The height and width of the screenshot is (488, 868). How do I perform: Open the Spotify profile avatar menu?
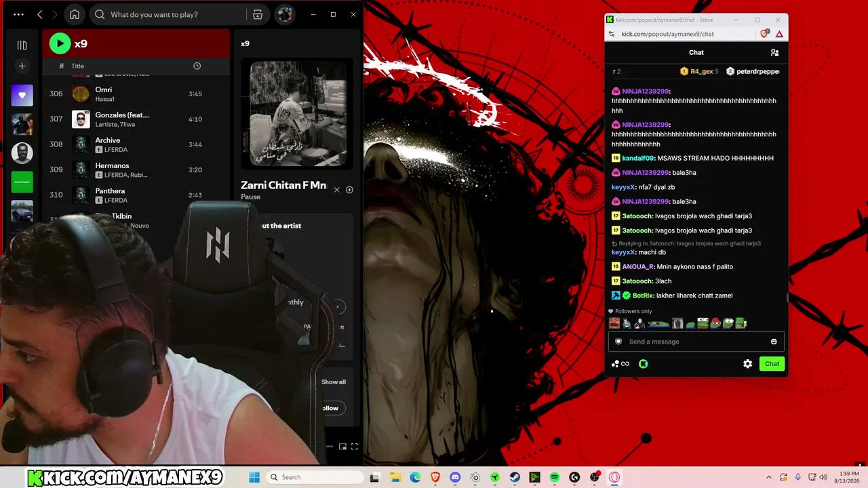(285, 14)
